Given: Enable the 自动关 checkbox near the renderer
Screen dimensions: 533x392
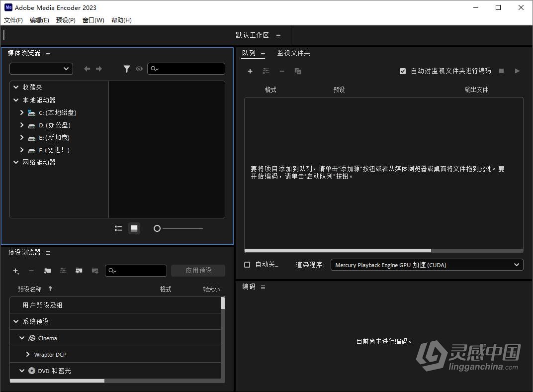Looking at the screenshot, I should (x=247, y=264).
